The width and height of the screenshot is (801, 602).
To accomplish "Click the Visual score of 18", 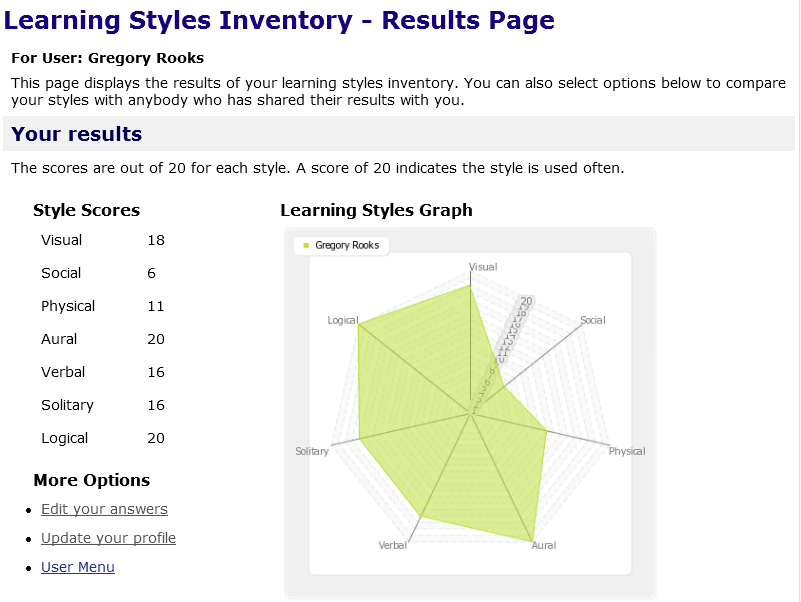I will coord(156,240).
